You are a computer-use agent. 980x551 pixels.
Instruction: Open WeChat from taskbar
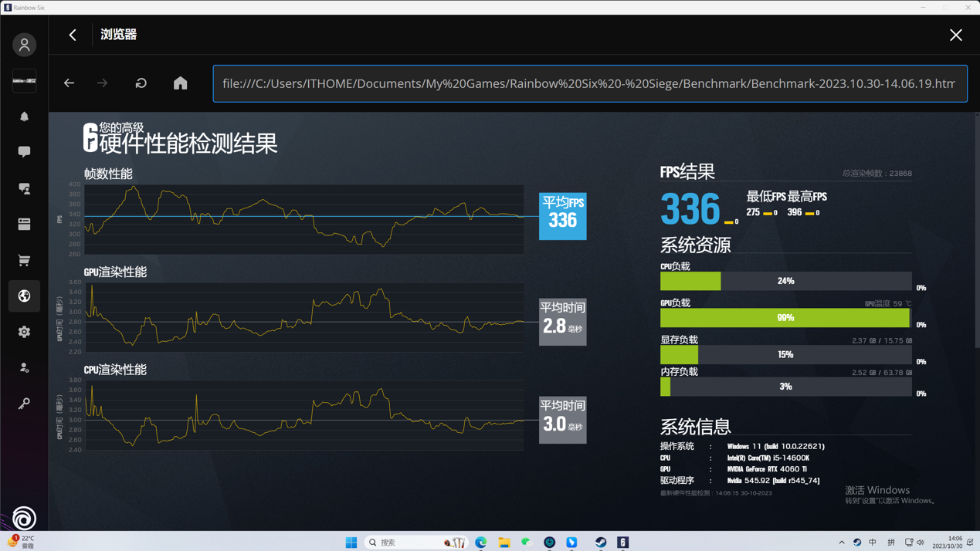527,542
